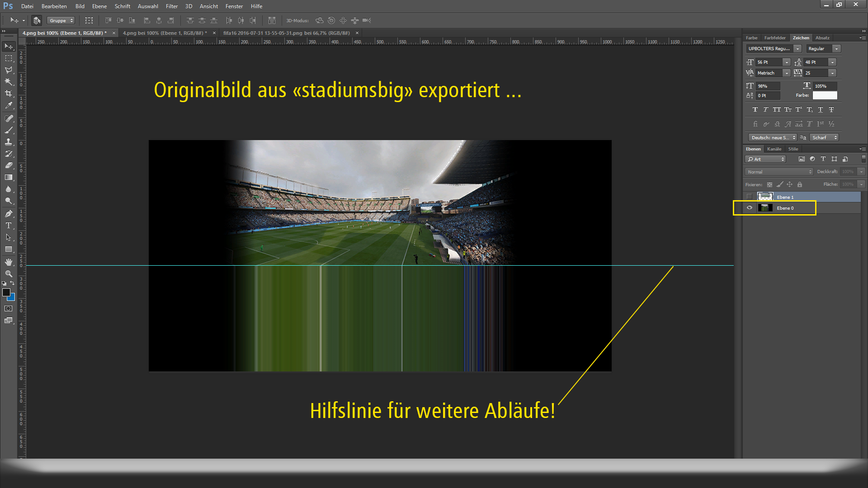Image resolution: width=868 pixels, height=488 pixels.
Task: Select the Clone Stamp tool
Action: (9, 142)
